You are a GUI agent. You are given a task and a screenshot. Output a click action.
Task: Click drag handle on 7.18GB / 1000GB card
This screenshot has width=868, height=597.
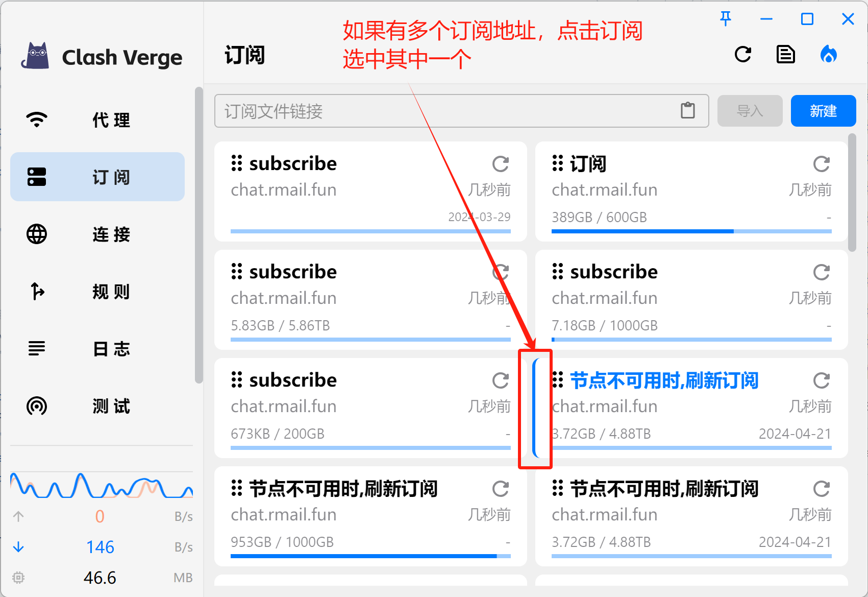tap(558, 272)
